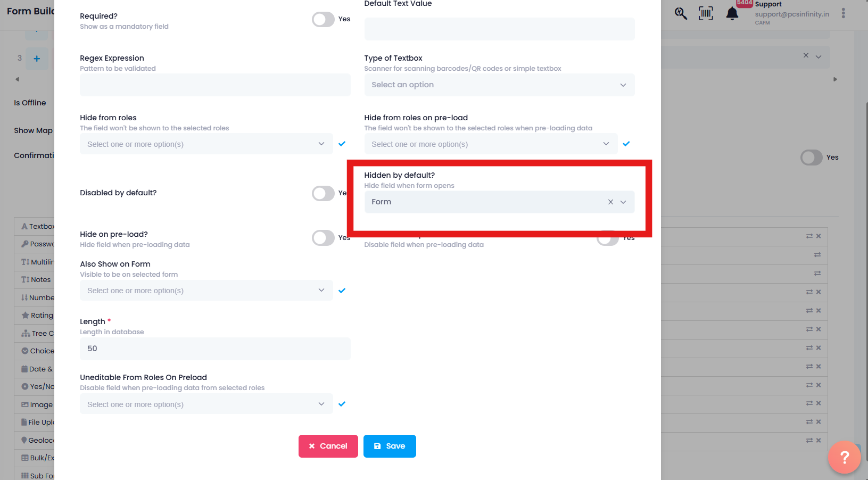
Task: Toggle the Required? switch
Action: 323,20
